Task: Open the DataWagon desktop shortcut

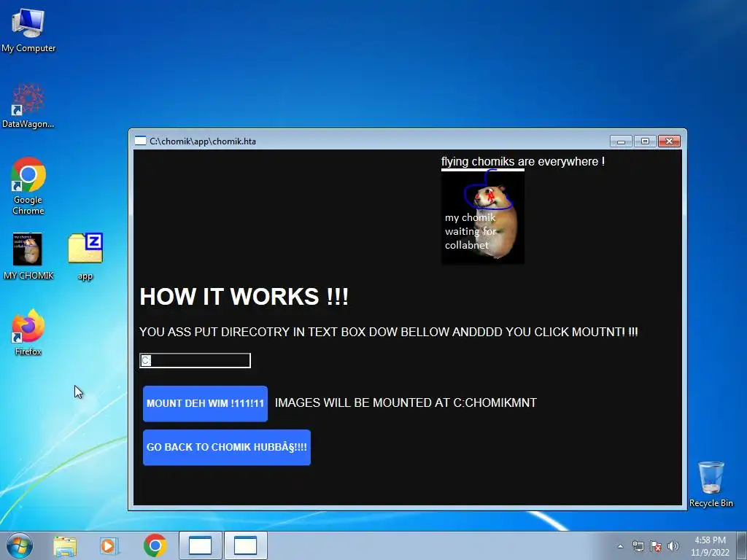Action: click(x=28, y=106)
